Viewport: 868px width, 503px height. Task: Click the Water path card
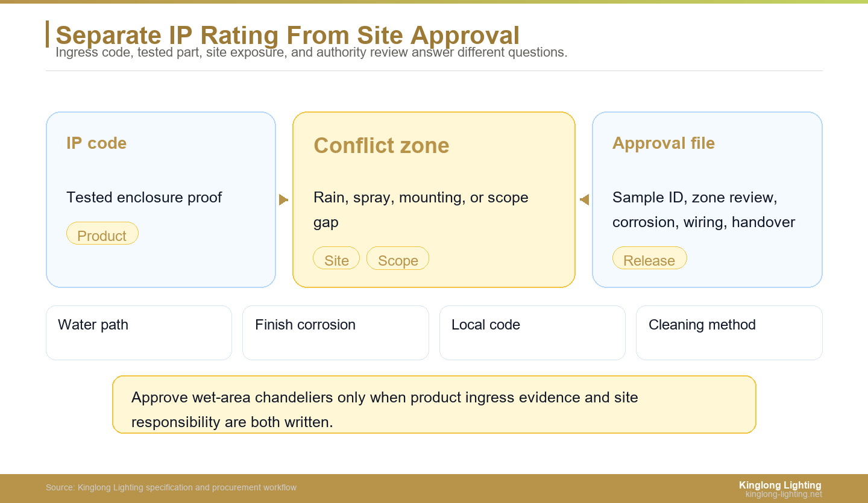[x=139, y=333]
